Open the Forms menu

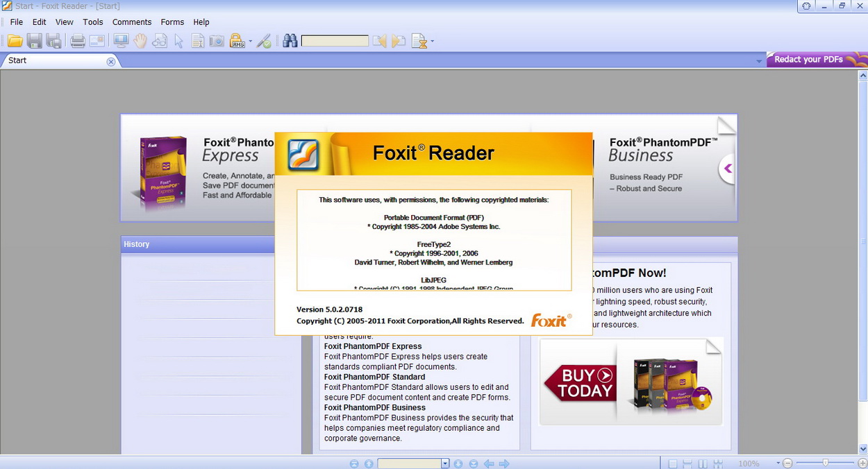coord(172,22)
